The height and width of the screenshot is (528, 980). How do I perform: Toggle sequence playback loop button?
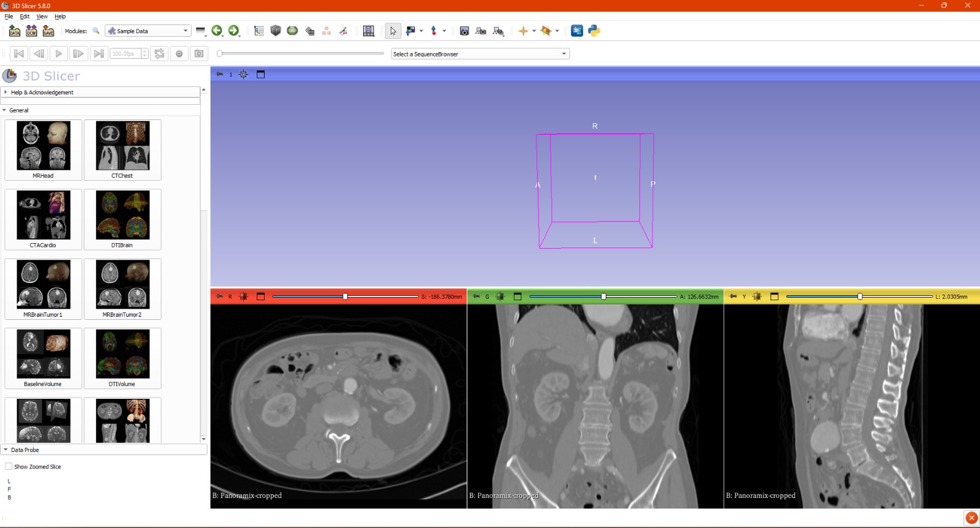click(x=159, y=54)
